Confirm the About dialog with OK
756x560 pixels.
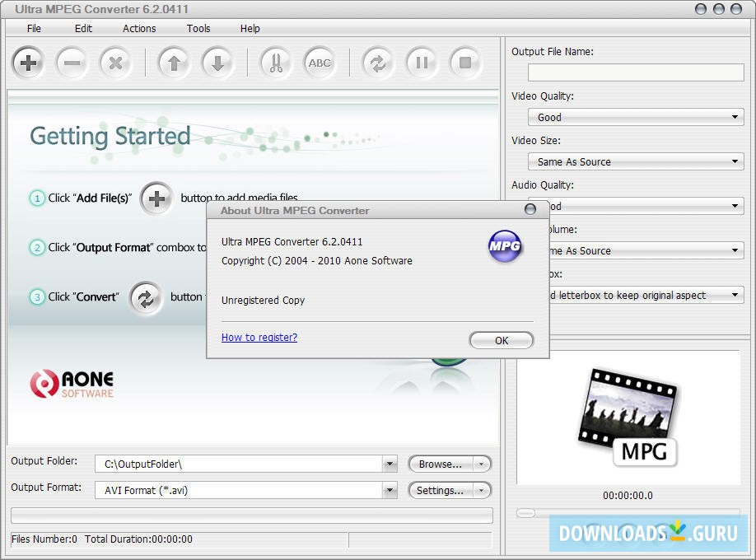pos(501,340)
